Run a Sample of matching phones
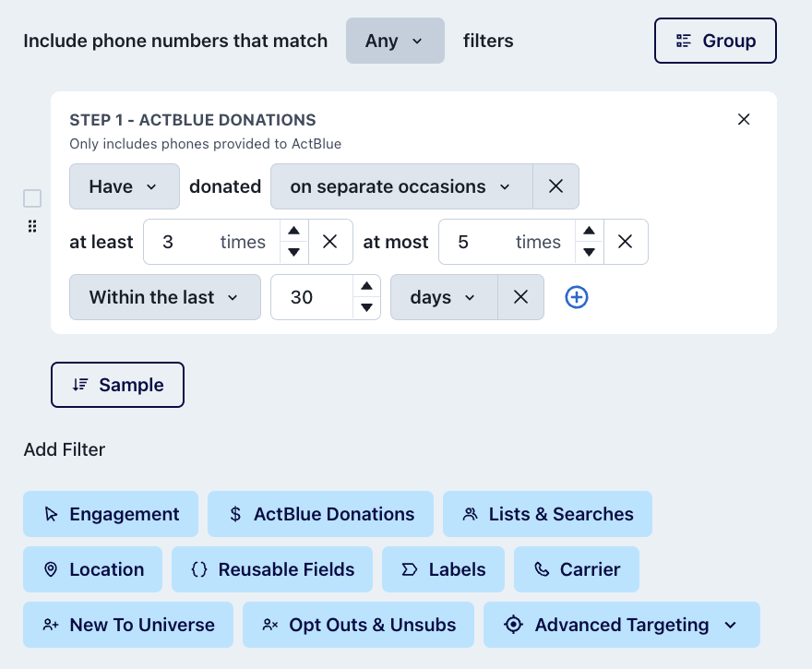This screenshot has height=669, width=812. tap(117, 385)
